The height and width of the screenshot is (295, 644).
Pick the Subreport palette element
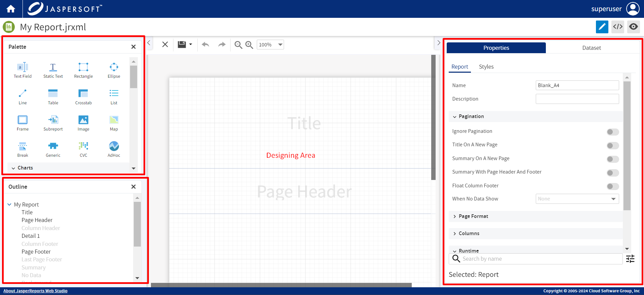53,123
